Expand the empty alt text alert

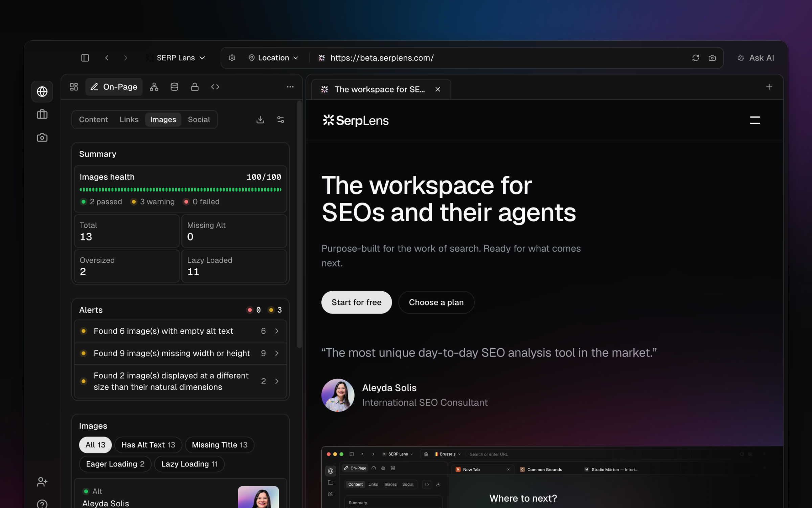pyautogui.click(x=180, y=331)
